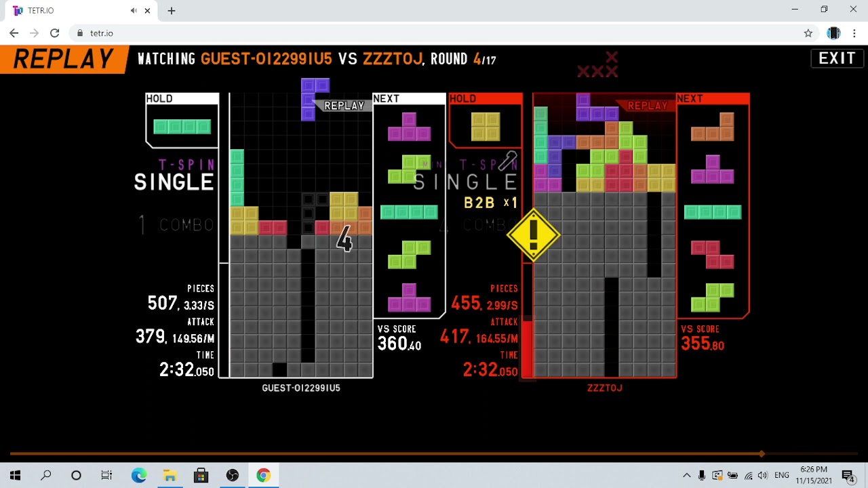The width and height of the screenshot is (868, 488).
Task: Launch Microsoft Edge from the taskbar
Action: tap(138, 475)
